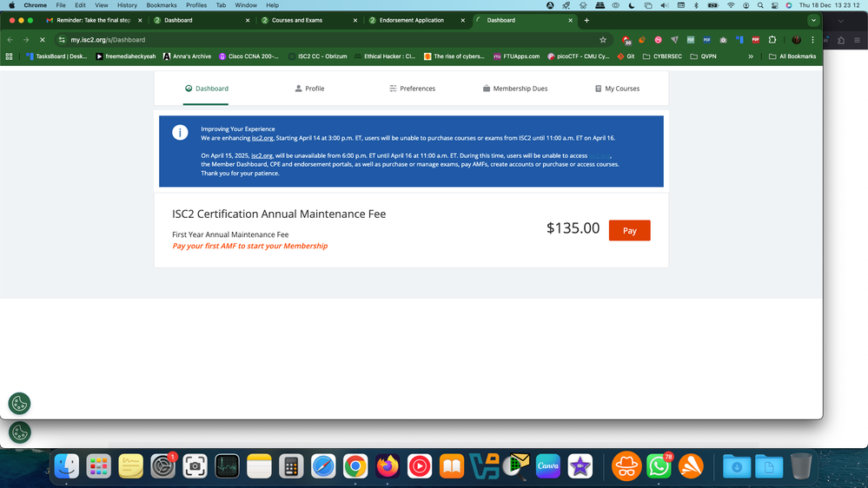Open the Anna's Archive bookmark
This screenshot has height=488, width=868.
click(187, 56)
